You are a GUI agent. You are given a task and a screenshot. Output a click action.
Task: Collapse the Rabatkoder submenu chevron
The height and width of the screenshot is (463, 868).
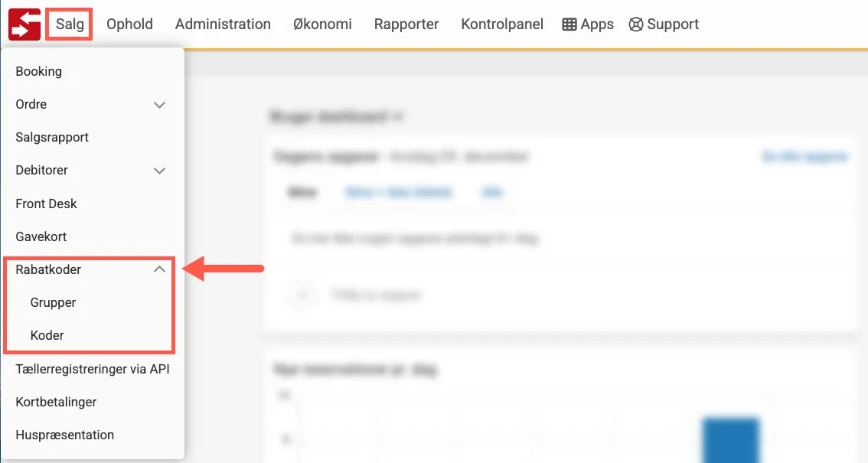tap(159, 269)
